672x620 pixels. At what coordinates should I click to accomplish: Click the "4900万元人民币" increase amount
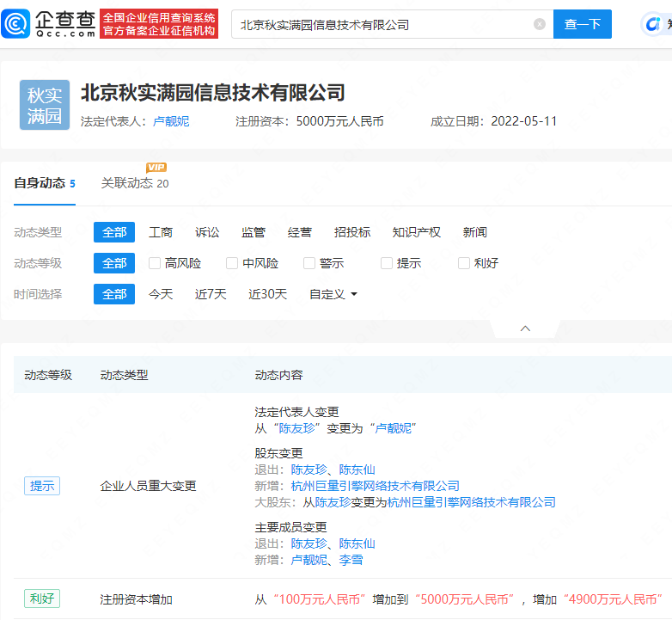tap(613, 599)
